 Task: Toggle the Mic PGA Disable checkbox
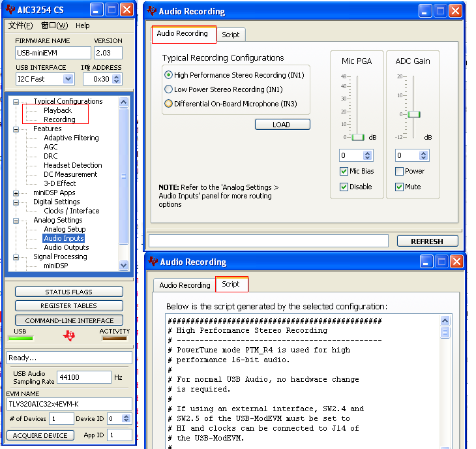(x=344, y=187)
